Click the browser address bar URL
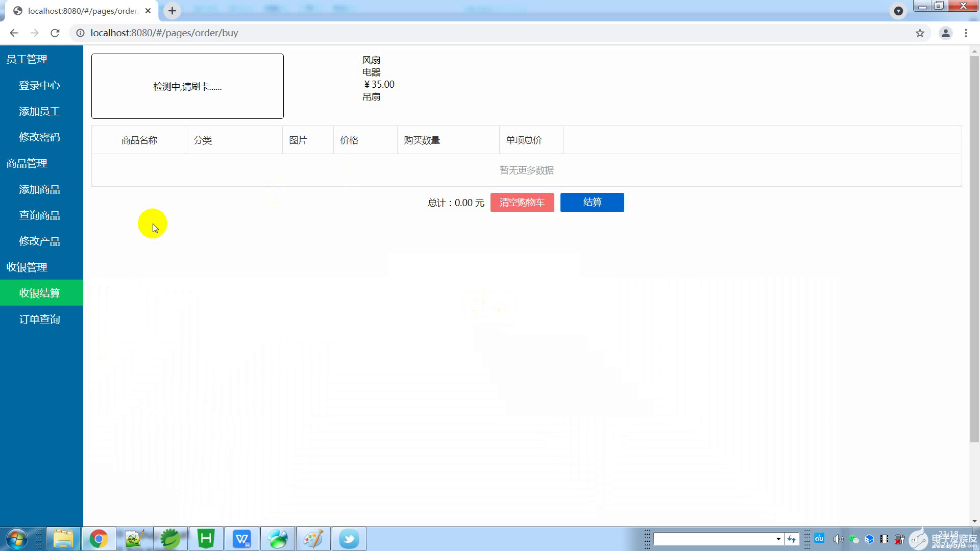 (164, 33)
